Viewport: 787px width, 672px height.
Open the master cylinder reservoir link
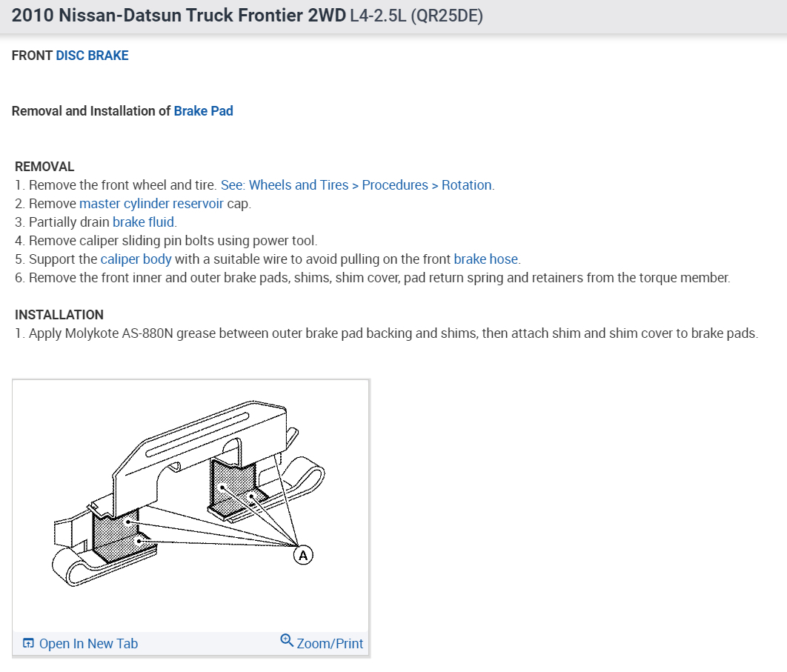click(151, 204)
